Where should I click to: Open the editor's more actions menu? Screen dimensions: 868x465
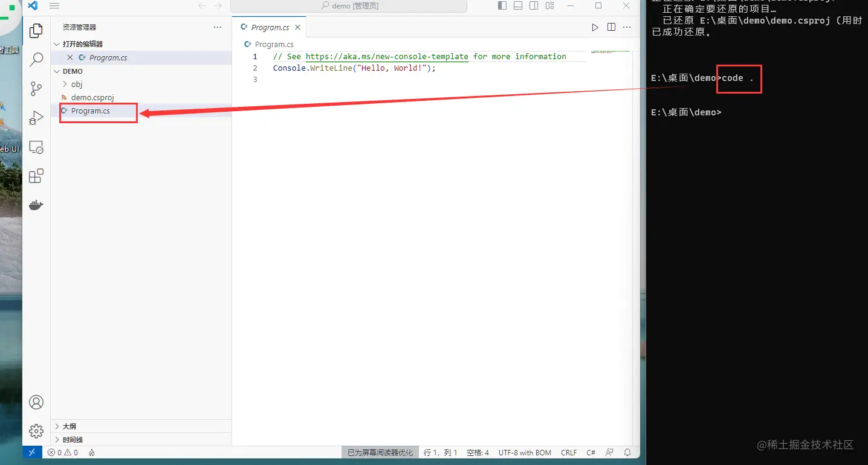627,27
